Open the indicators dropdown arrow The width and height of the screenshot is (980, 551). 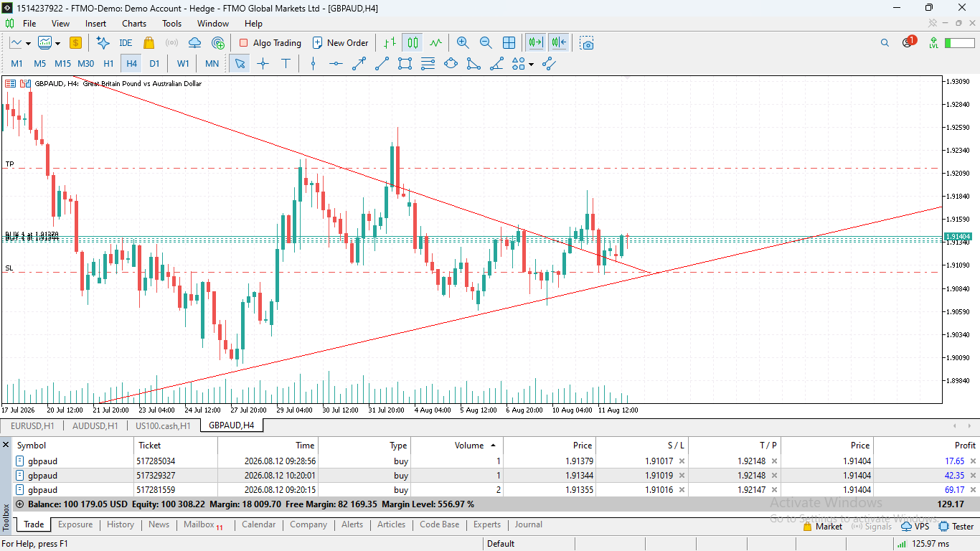57,44
